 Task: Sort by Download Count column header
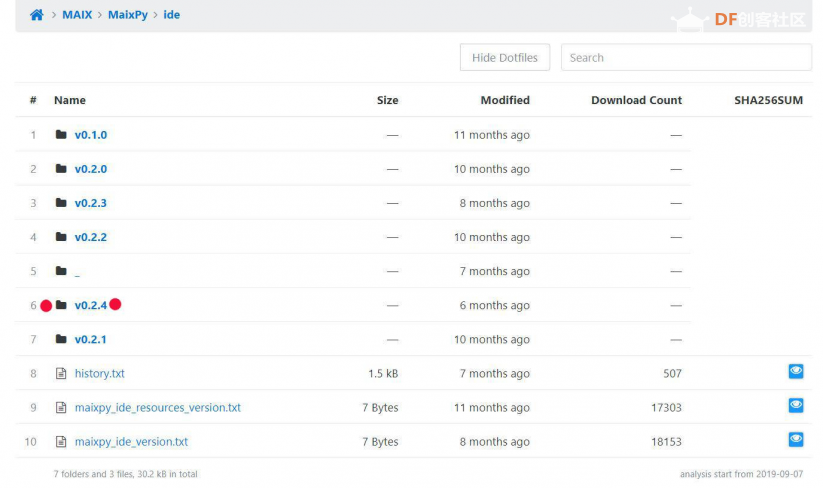click(636, 100)
